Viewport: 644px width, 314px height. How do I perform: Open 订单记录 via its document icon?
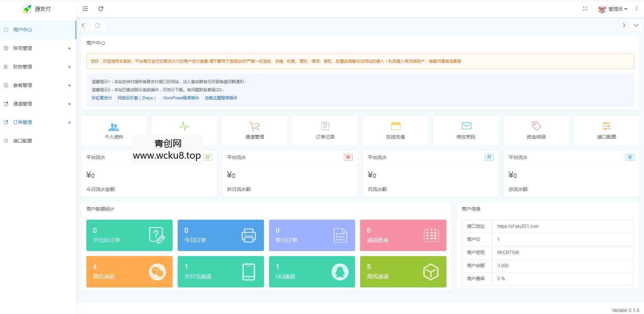click(x=324, y=125)
